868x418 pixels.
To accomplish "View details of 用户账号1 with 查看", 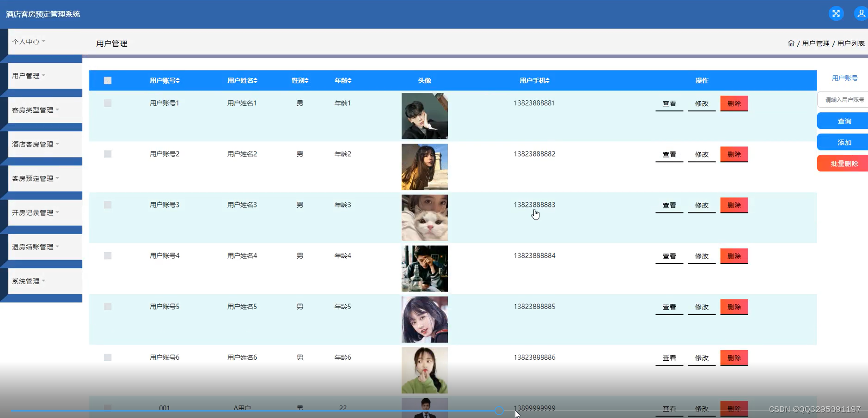I will pyautogui.click(x=669, y=103).
